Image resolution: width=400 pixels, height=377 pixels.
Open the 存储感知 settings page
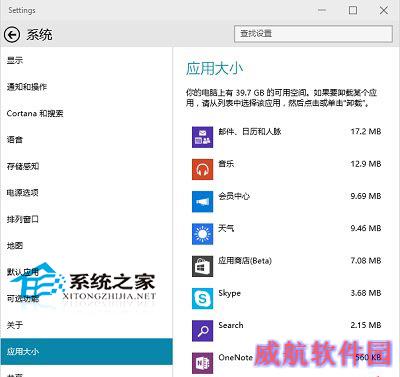pyautogui.click(x=23, y=166)
